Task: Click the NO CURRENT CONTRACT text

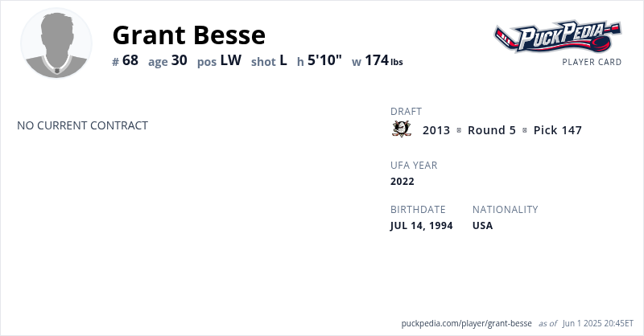Action: (x=82, y=125)
